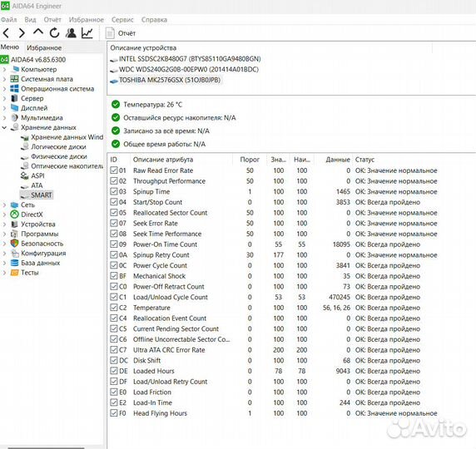Switch to the Избранное sidebar tab
The height and width of the screenshot is (449, 476).
click(44, 47)
